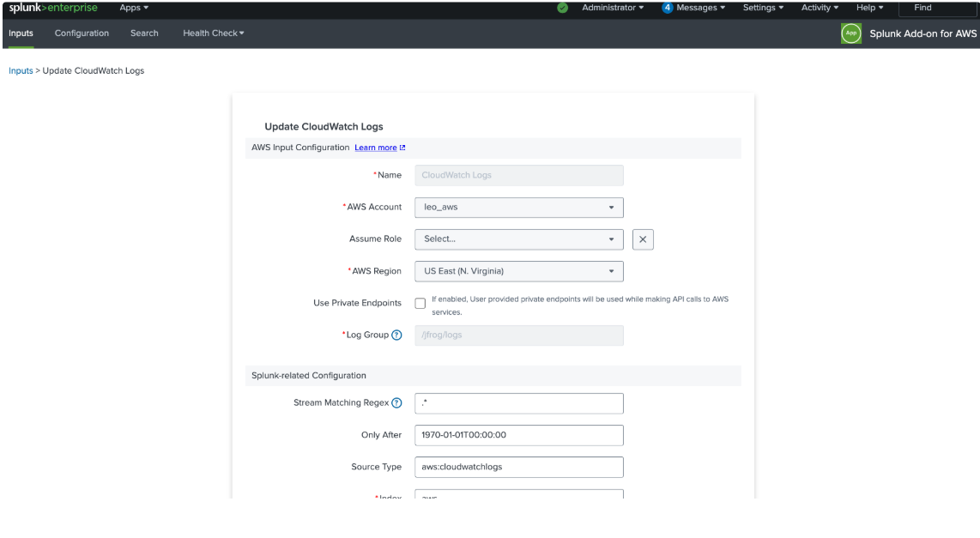Viewport: 980px width, 538px height.
Task: Edit the Only After timestamp field
Action: [518, 435]
